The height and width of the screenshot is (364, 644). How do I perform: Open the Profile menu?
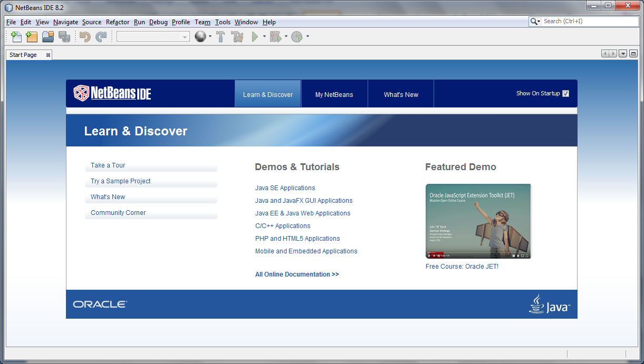181,22
